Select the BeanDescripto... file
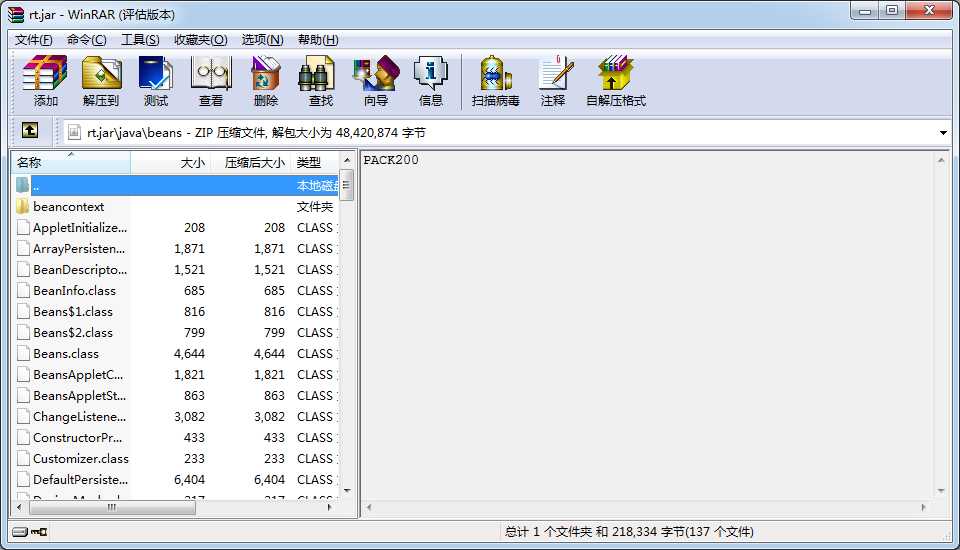Image resolution: width=960 pixels, height=550 pixels. (x=176, y=269)
